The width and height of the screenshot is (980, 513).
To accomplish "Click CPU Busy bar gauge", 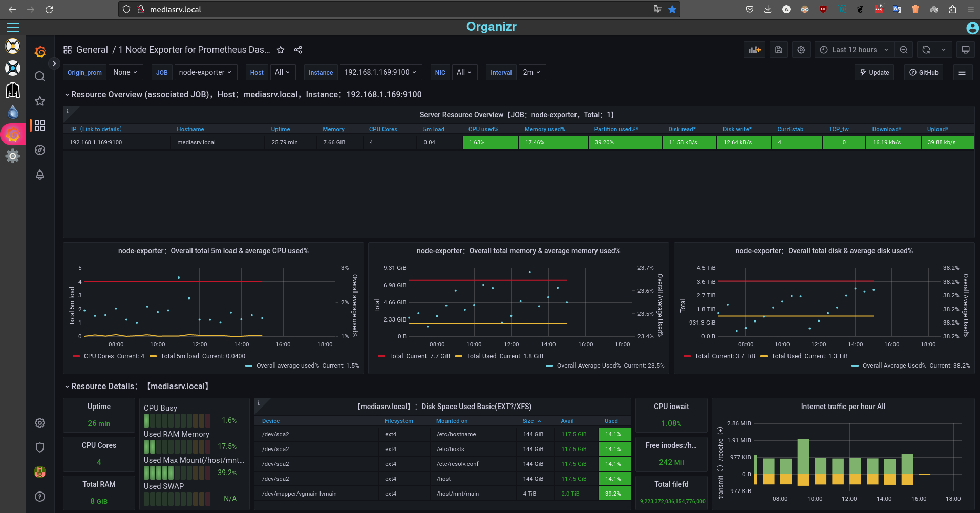I will click(x=177, y=421).
